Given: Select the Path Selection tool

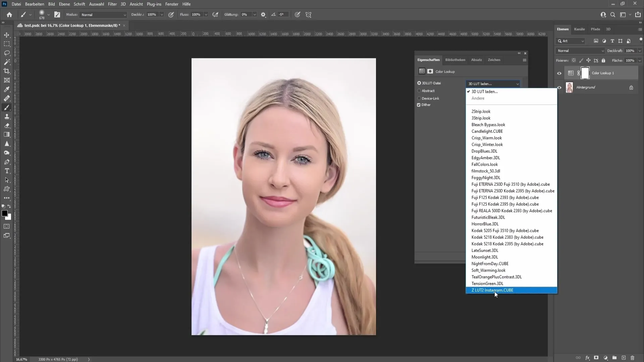Looking at the screenshot, I should 7,180.
